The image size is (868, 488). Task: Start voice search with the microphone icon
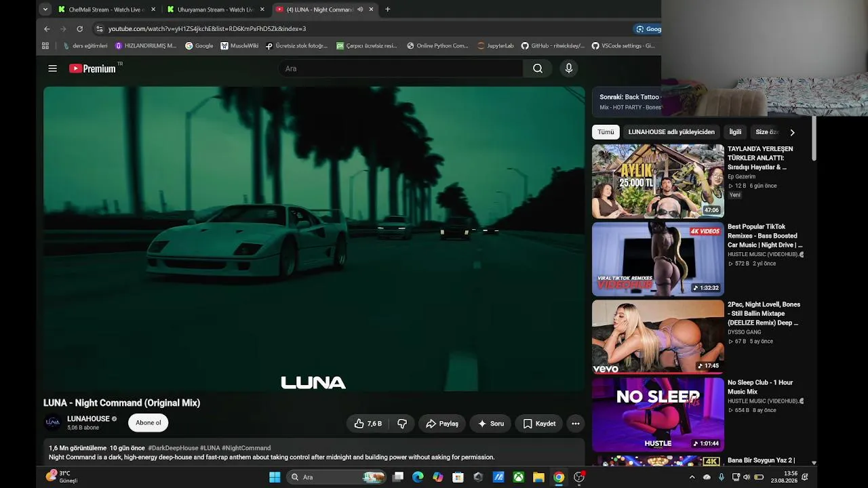(x=569, y=68)
